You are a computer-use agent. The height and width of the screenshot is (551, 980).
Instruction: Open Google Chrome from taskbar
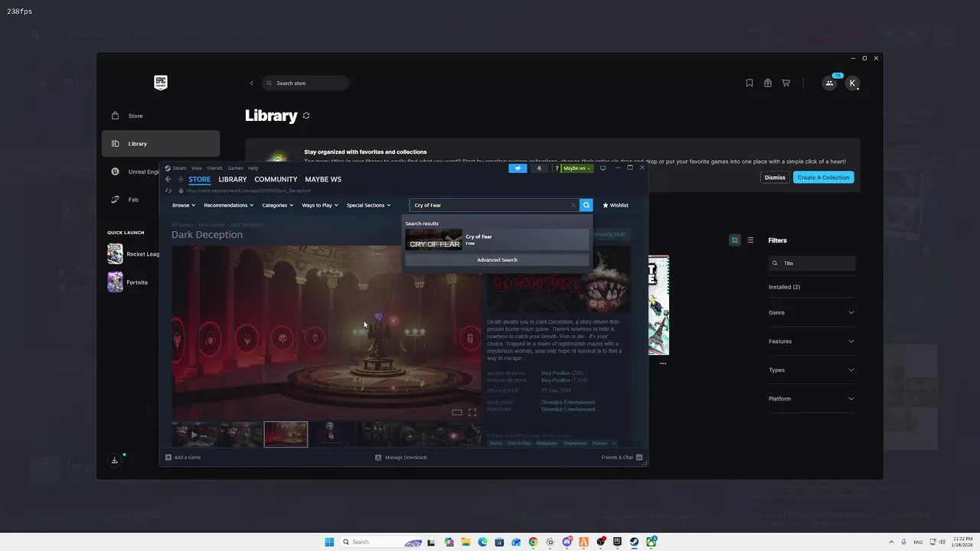(533, 542)
